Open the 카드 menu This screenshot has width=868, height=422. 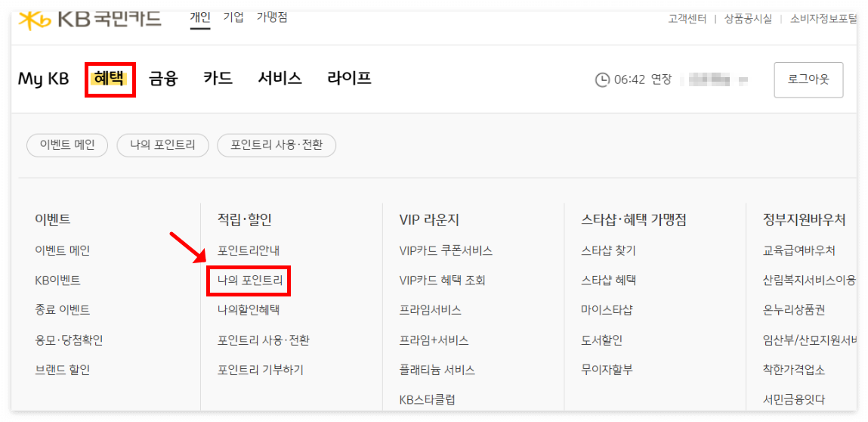click(x=218, y=79)
